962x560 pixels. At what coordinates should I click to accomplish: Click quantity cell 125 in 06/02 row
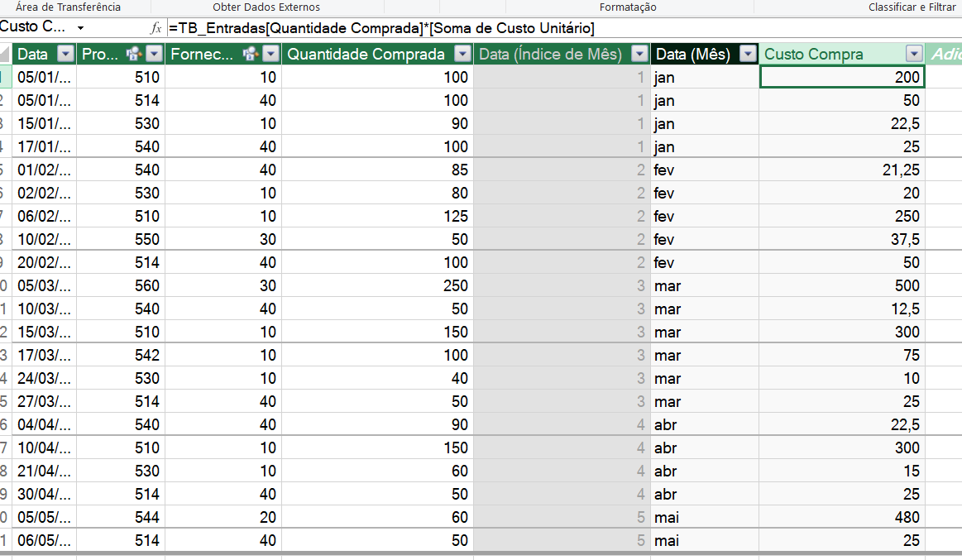pyautogui.click(x=377, y=216)
